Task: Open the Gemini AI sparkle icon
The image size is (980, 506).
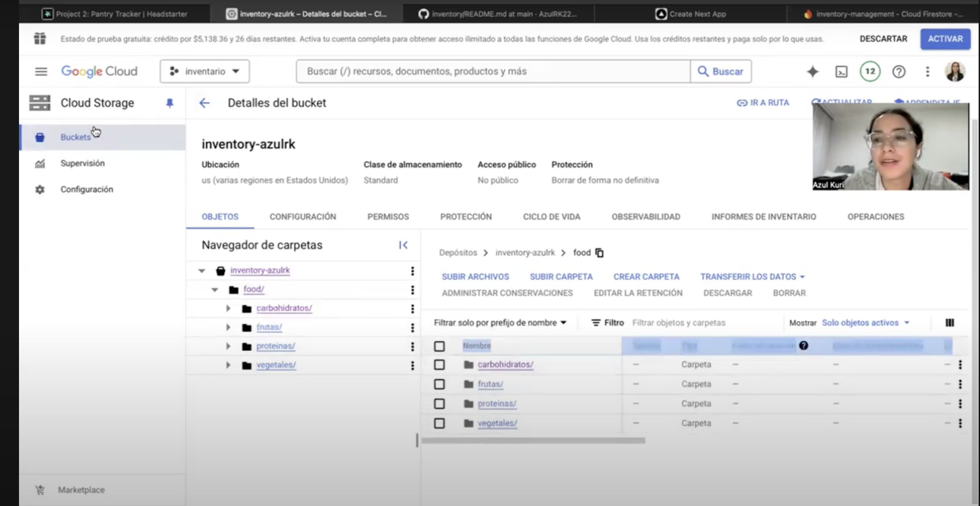Action: (812, 72)
